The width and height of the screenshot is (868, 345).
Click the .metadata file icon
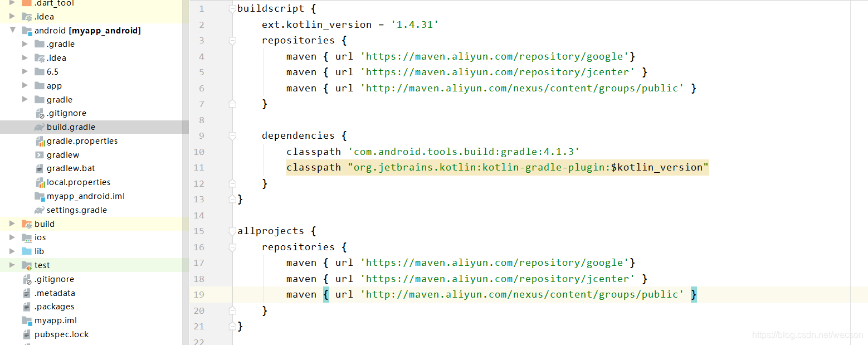click(27, 293)
